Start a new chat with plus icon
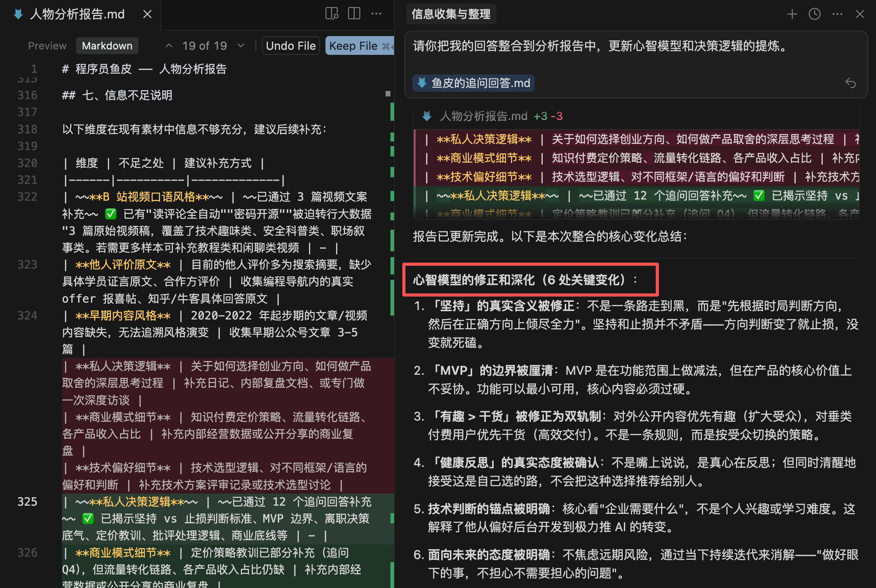 tap(792, 14)
